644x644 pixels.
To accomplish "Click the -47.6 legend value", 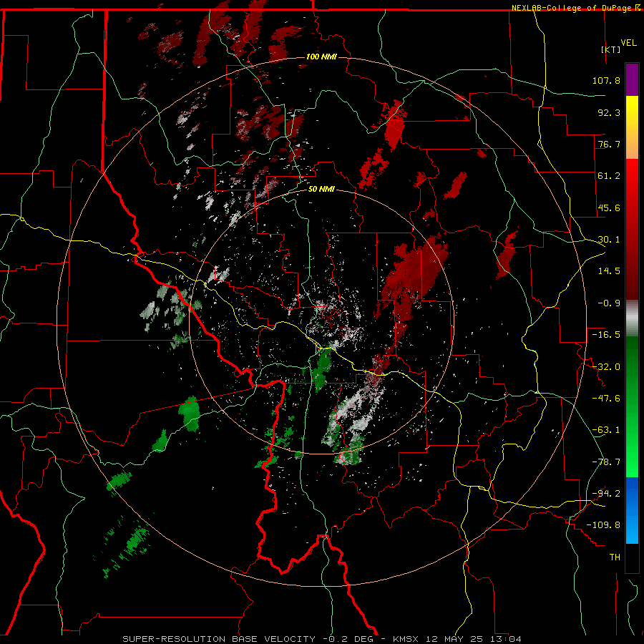I will tap(606, 399).
